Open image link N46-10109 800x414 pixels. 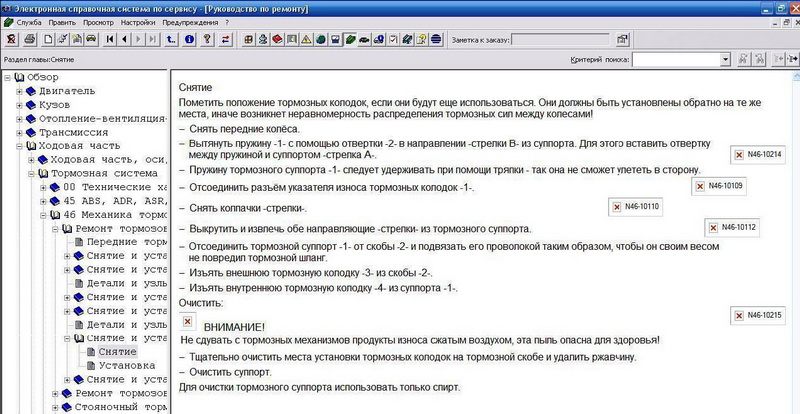[x=719, y=186]
